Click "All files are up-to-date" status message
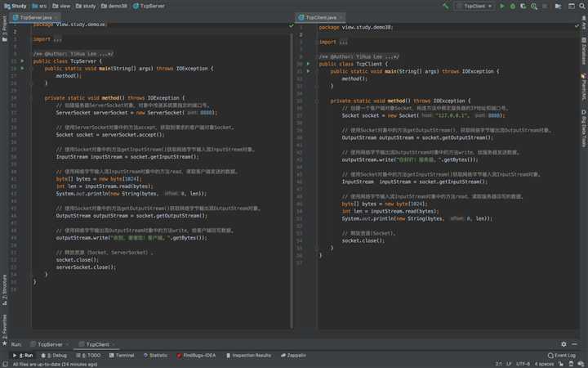 [56, 364]
